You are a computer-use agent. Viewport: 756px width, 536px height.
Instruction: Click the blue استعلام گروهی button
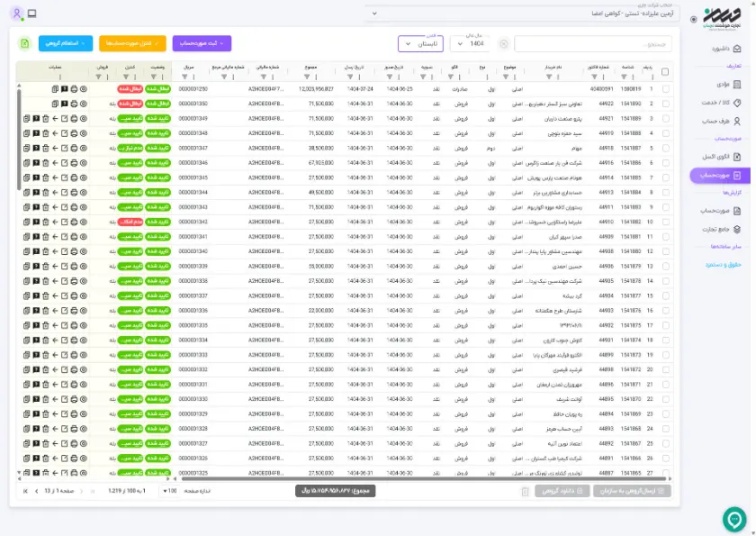pyautogui.click(x=66, y=43)
